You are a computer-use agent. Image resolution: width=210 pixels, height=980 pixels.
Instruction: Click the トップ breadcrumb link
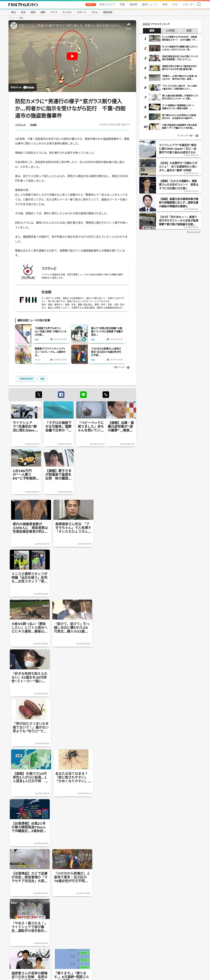tap(11, 18)
